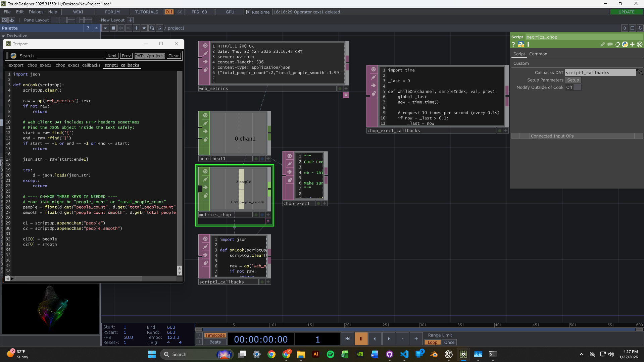The width and height of the screenshot is (644, 362).
Task: Click the UPDATE button
Action: tap(626, 12)
